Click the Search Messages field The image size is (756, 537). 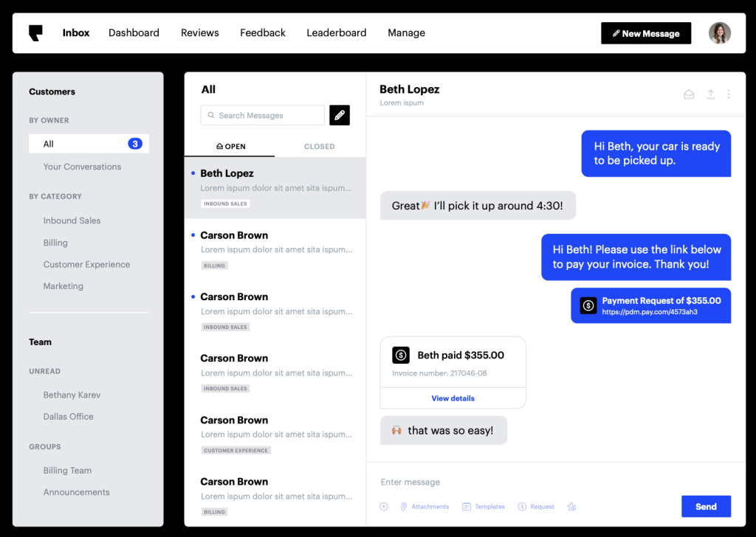[262, 115]
